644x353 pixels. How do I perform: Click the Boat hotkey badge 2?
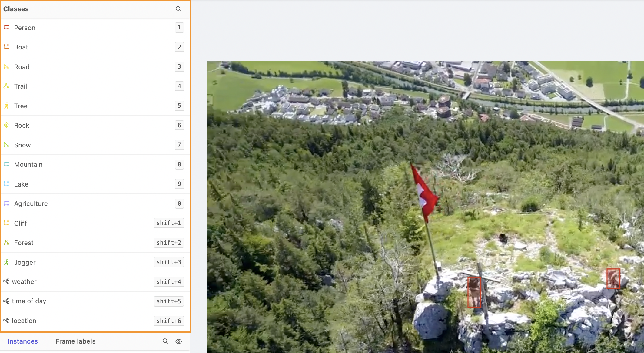179,47
